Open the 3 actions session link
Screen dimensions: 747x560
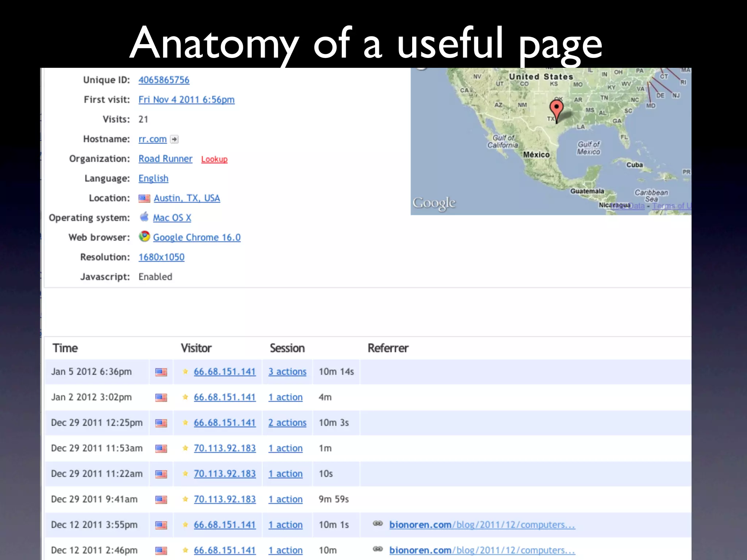point(287,372)
